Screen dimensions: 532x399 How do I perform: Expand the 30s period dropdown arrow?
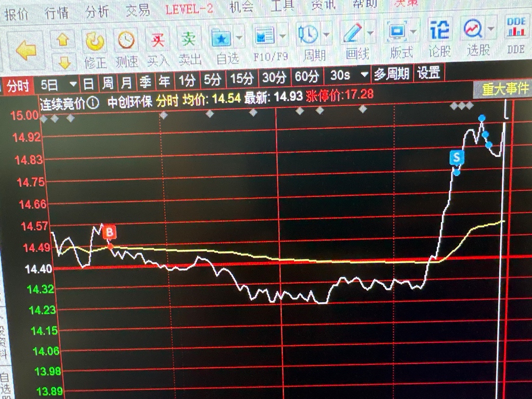coord(365,74)
